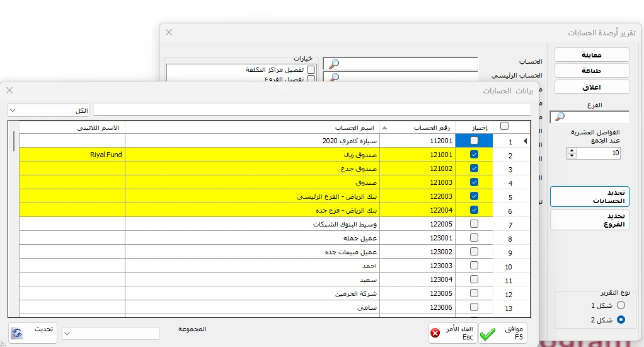
Task: Check the box for account 123004
Action: [474, 279]
